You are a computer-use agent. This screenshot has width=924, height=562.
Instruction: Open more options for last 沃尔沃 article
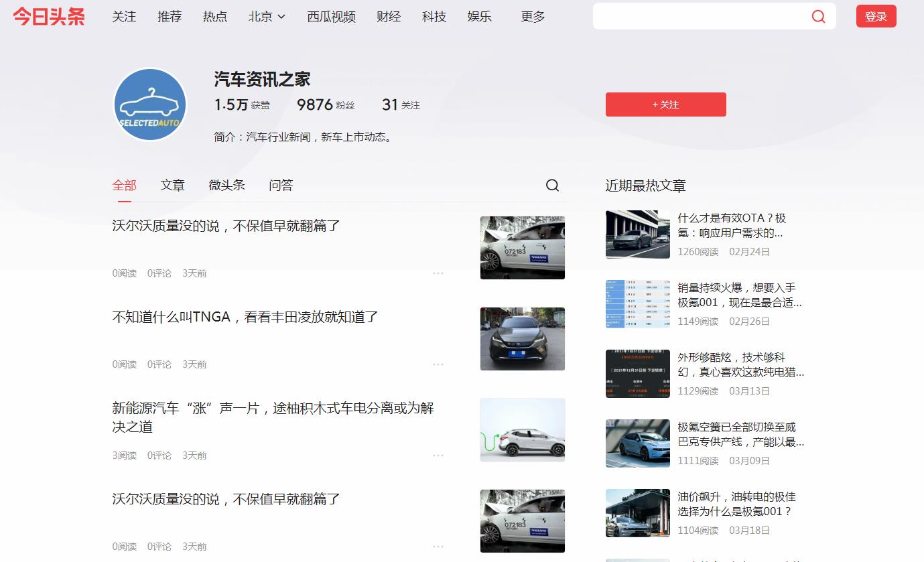[x=438, y=547]
